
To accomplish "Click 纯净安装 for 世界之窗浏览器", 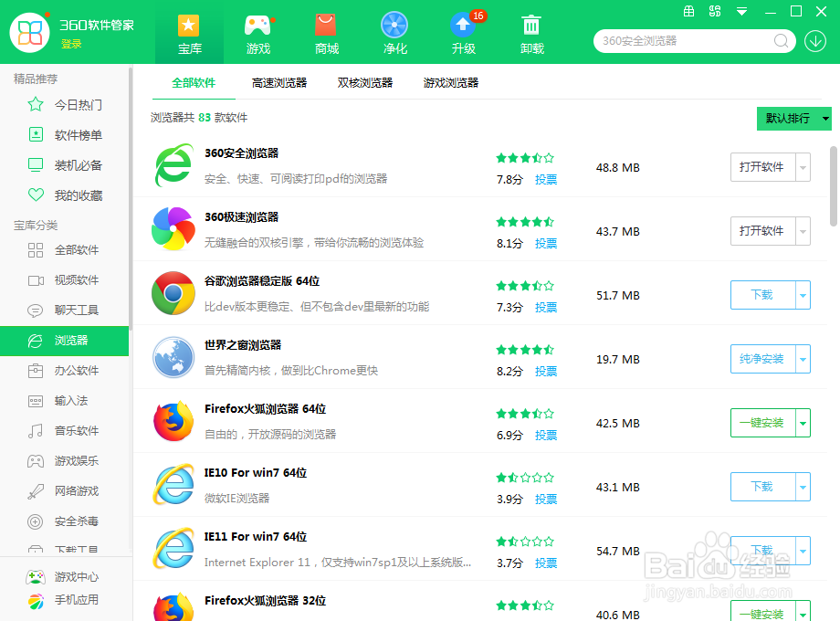I will 763,359.
